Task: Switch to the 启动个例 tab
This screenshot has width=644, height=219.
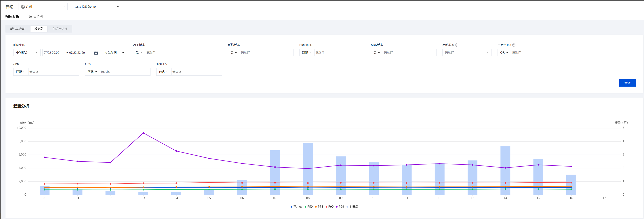Action: pyautogui.click(x=36, y=16)
